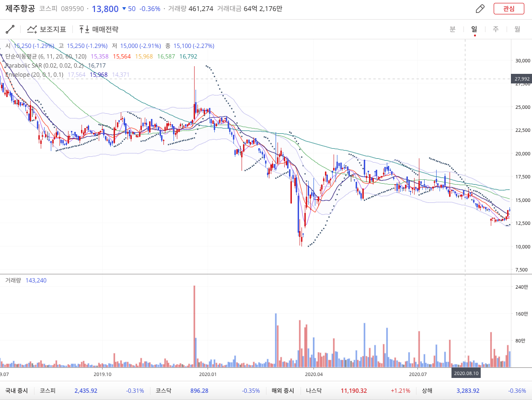Click the Envelope indicator legend
The image size is (532, 400).
pyautogui.click(x=34, y=75)
